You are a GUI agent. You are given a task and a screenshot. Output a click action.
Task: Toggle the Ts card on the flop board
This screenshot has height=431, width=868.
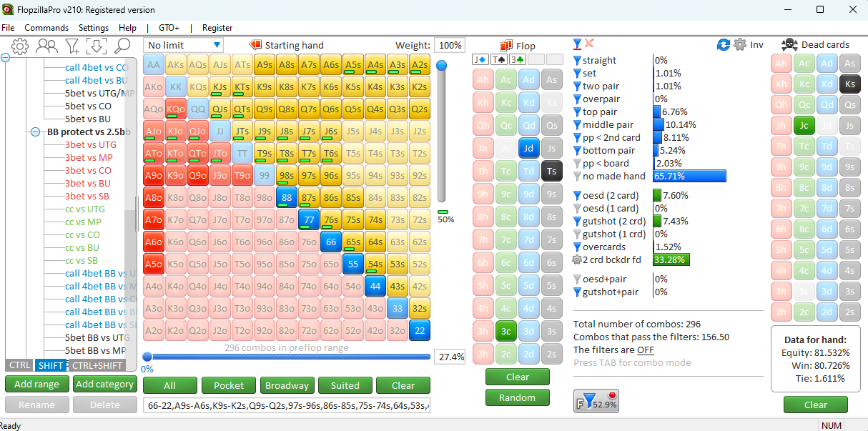[x=551, y=172]
